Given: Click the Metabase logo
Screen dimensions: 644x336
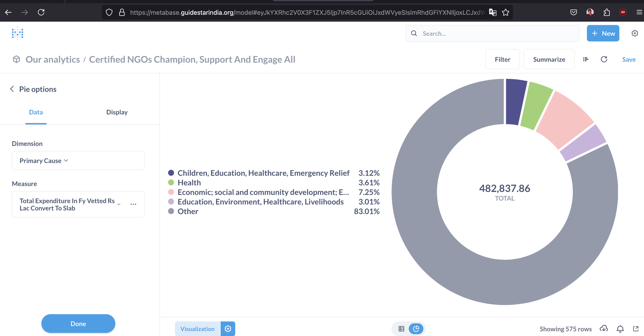Looking at the screenshot, I should coord(17,33).
